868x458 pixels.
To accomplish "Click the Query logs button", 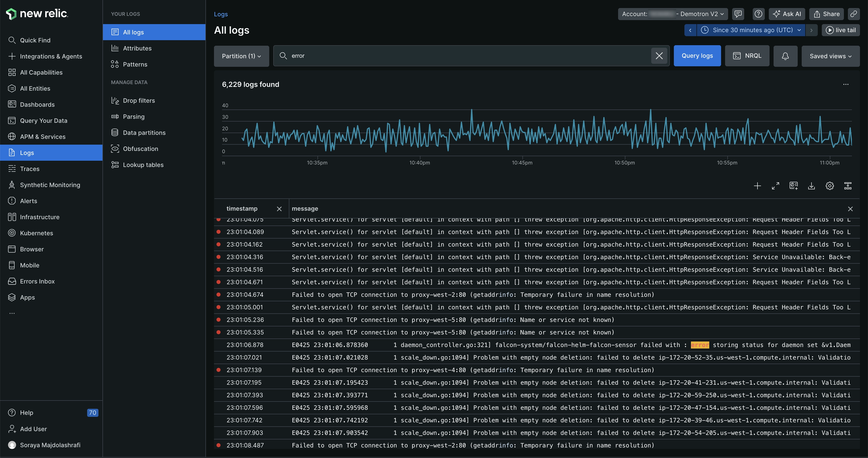I will 697,55.
